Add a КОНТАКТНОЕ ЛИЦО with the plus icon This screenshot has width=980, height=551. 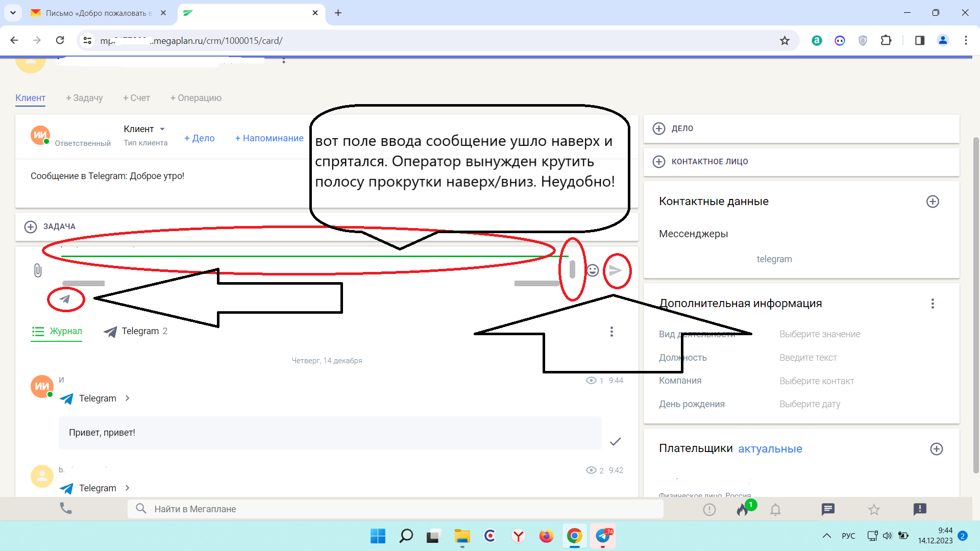[x=659, y=162]
